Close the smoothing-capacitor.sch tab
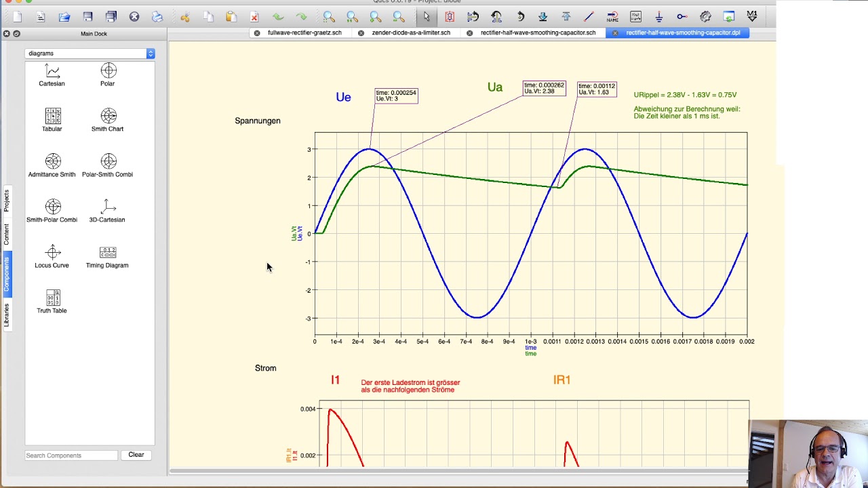Viewport: 868px width, 488px height. coord(469,33)
